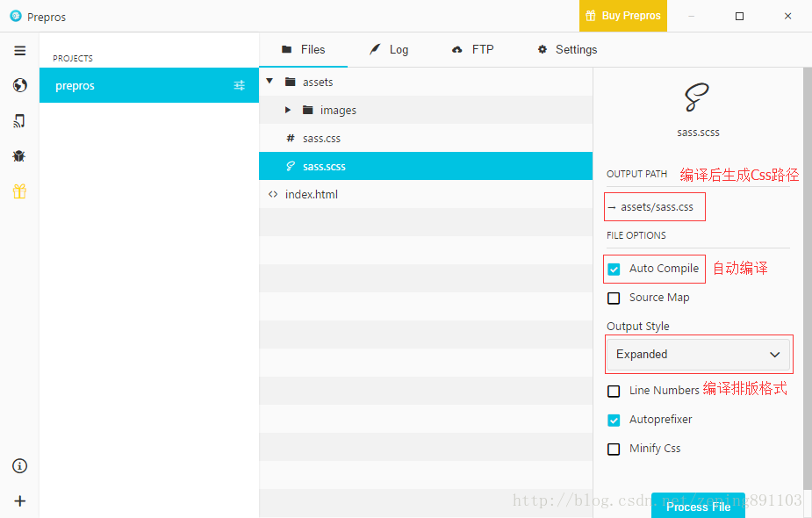812x518 pixels.
Task: Click the Process File button
Action: pyautogui.click(x=698, y=506)
